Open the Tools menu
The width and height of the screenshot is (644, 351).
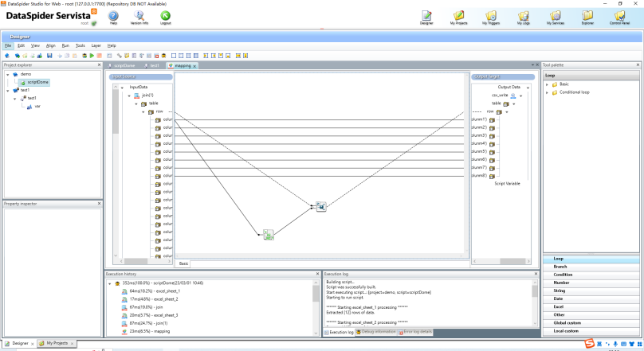pos(80,45)
